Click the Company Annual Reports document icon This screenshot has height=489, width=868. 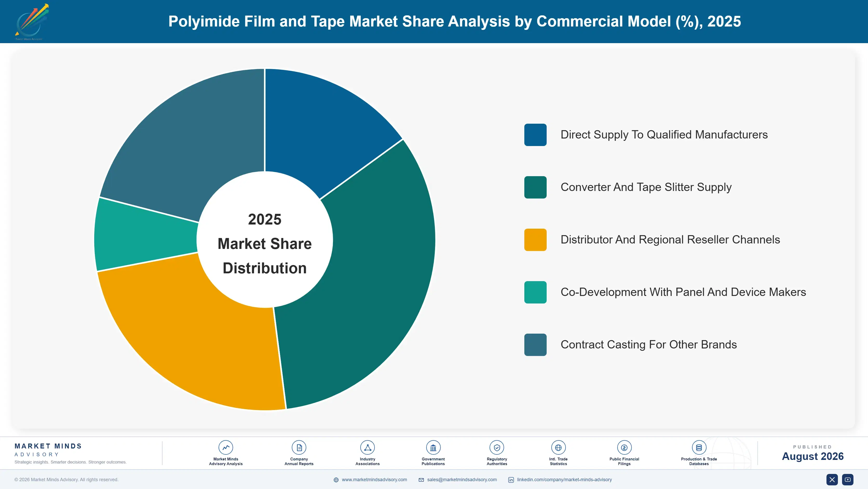299,447
